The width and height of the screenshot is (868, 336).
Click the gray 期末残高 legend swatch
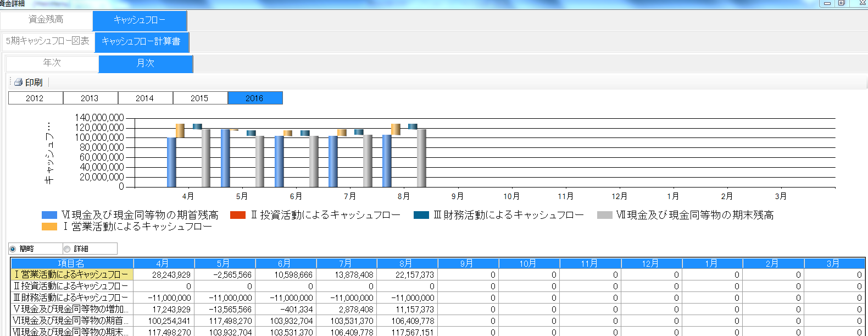pyautogui.click(x=604, y=215)
